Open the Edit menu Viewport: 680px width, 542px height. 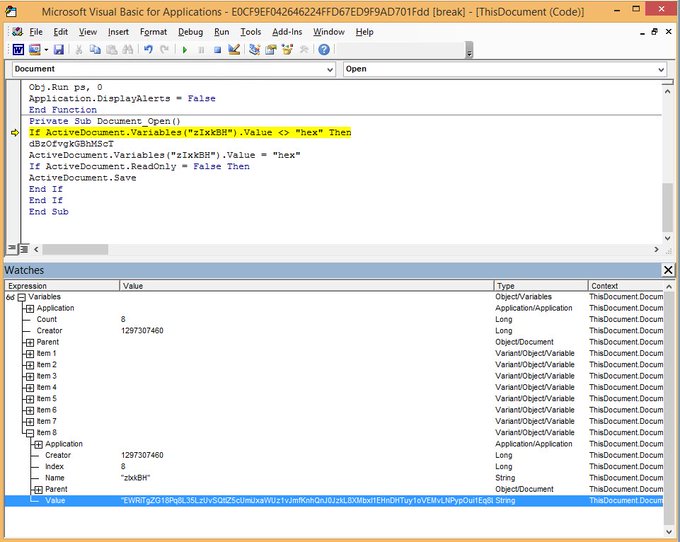click(60, 32)
